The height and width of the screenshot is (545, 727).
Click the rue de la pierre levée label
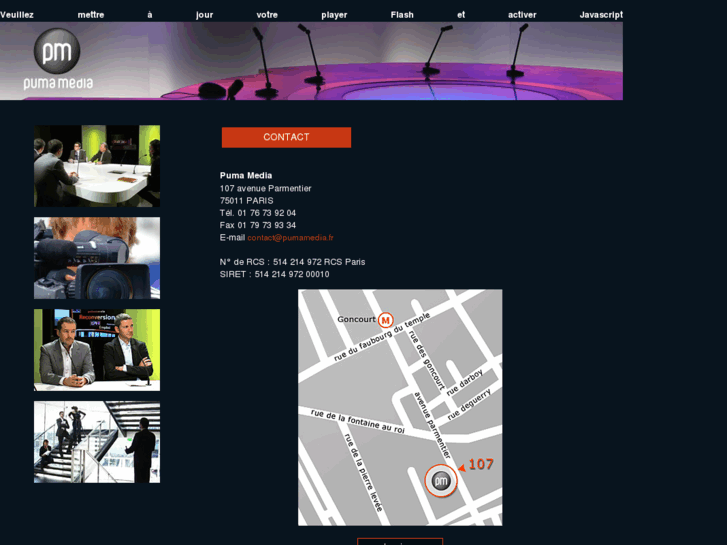(364, 473)
